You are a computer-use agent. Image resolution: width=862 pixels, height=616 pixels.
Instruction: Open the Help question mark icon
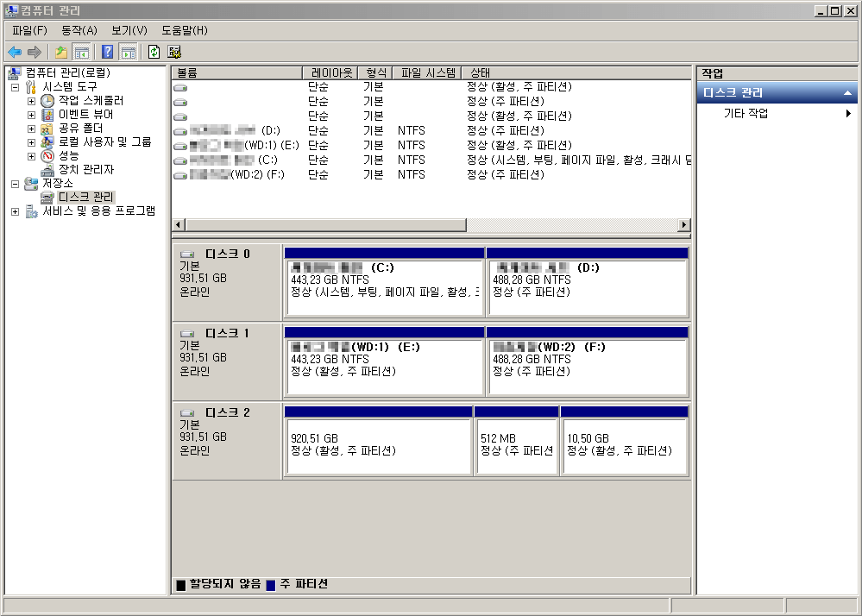tap(108, 53)
